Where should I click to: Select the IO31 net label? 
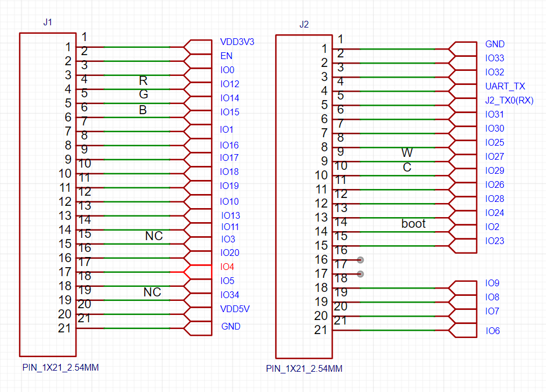(494, 114)
